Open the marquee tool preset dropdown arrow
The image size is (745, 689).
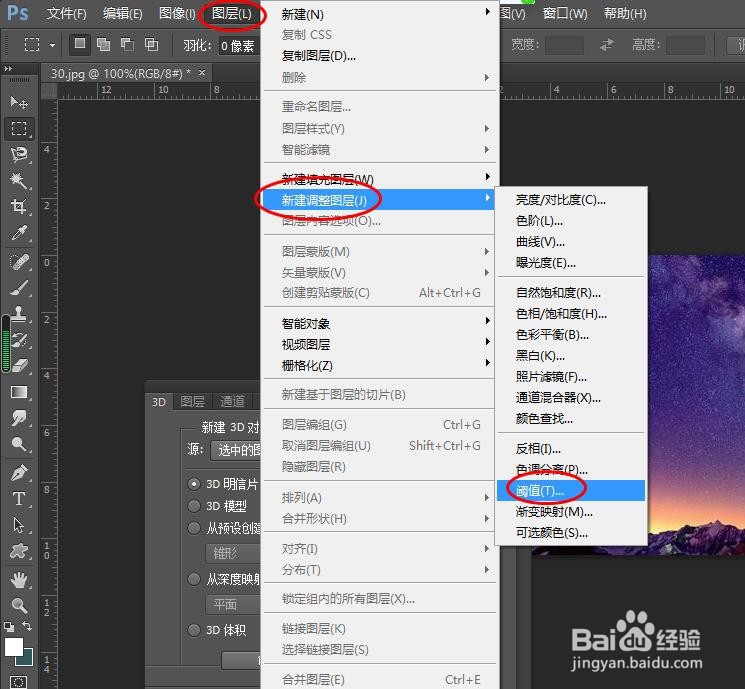click(52, 46)
